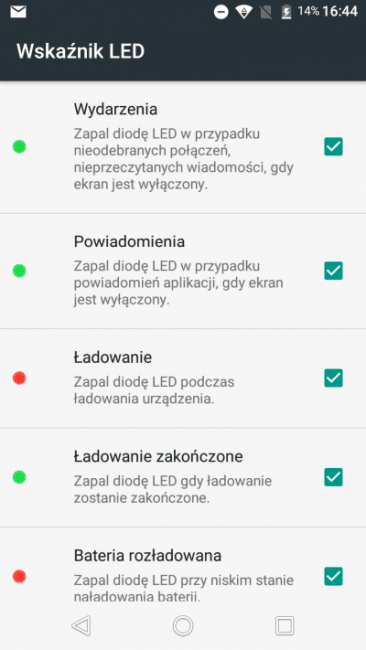The image size is (366, 650).
Task: Tap the missing SIM card status icon
Action: pos(266,12)
